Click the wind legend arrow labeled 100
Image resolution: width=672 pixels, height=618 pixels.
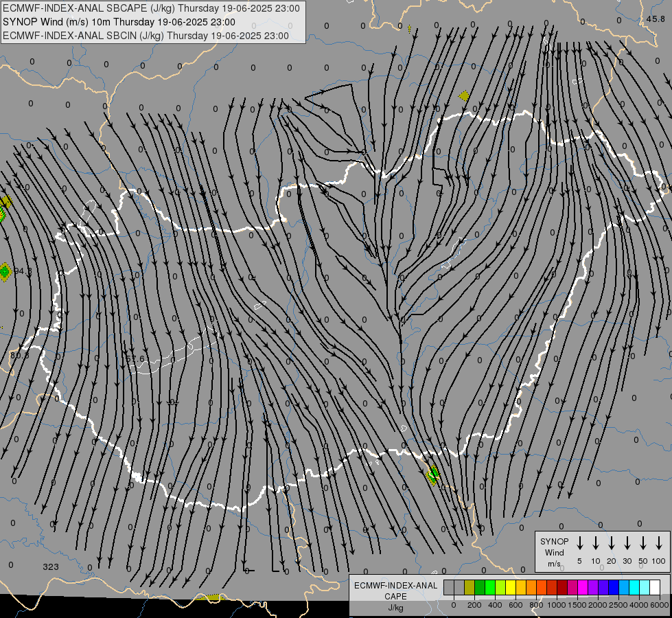tap(659, 543)
